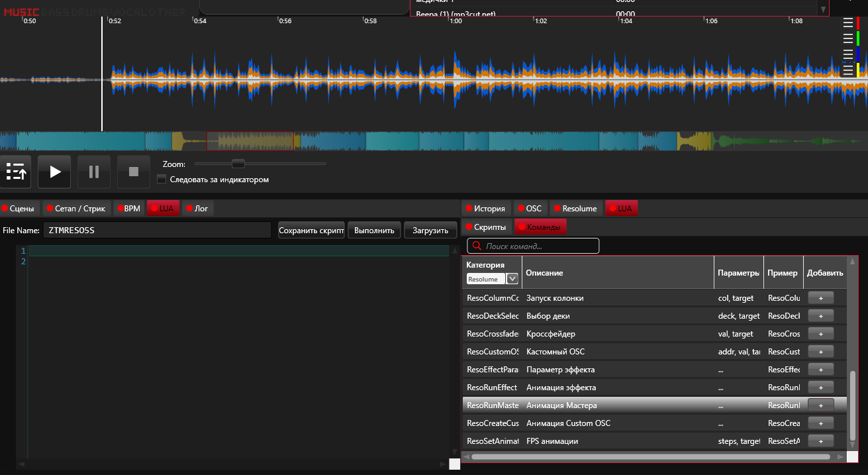
Task: Open the Команды sub-tab
Action: point(540,227)
